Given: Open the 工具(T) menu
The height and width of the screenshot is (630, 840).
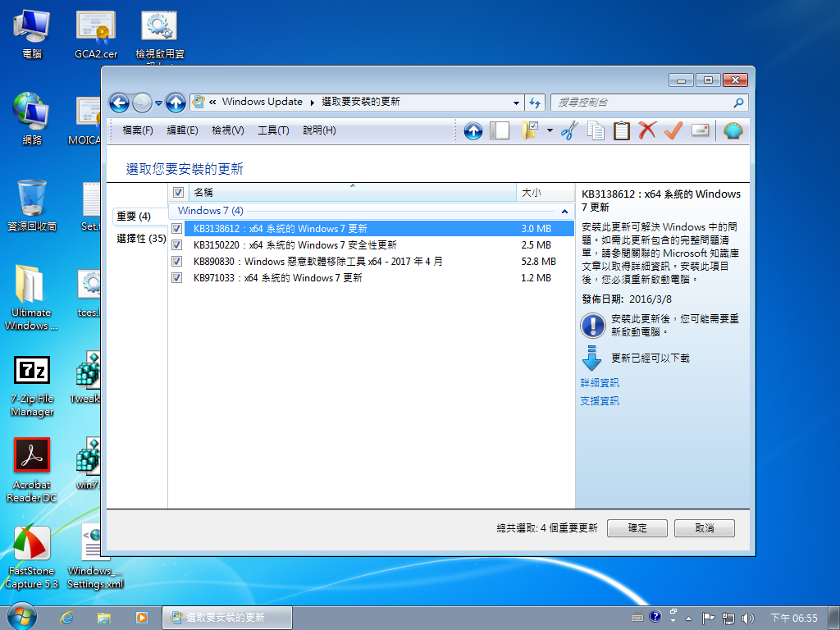Looking at the screenshot, I should point(273,130).
